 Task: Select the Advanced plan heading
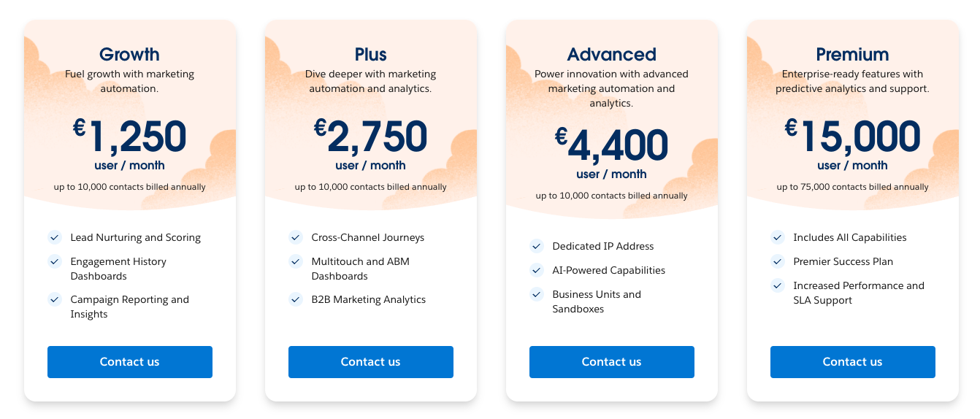pos(611,55)
